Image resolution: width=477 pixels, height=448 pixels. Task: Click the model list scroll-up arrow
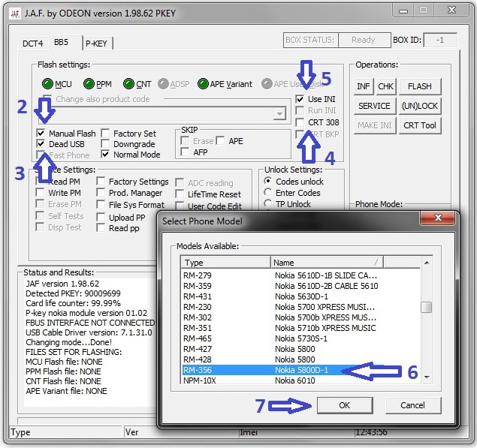[x=427, y=263]
